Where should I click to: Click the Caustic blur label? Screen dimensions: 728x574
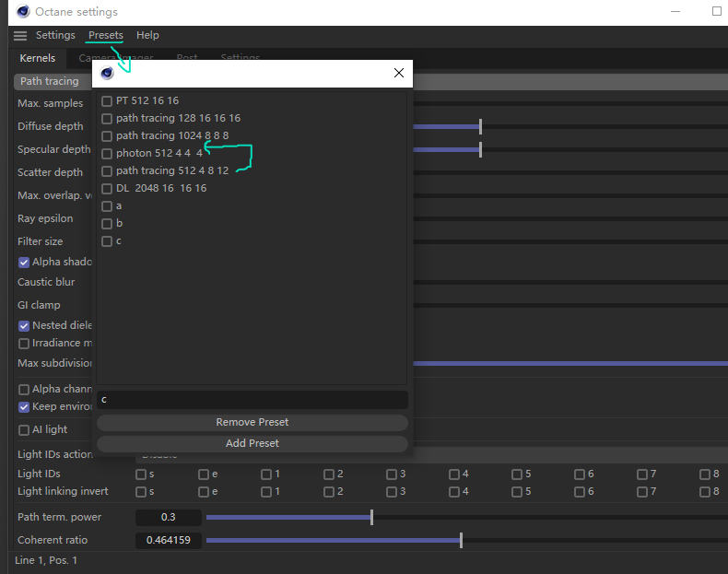coord(46,282)
